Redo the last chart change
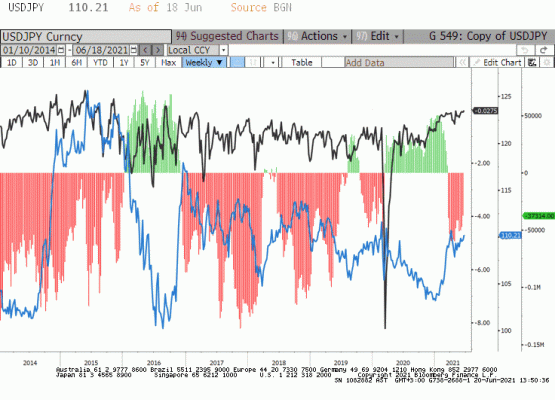The width and height of the screenshot is (555, 400). click(543, 50)
